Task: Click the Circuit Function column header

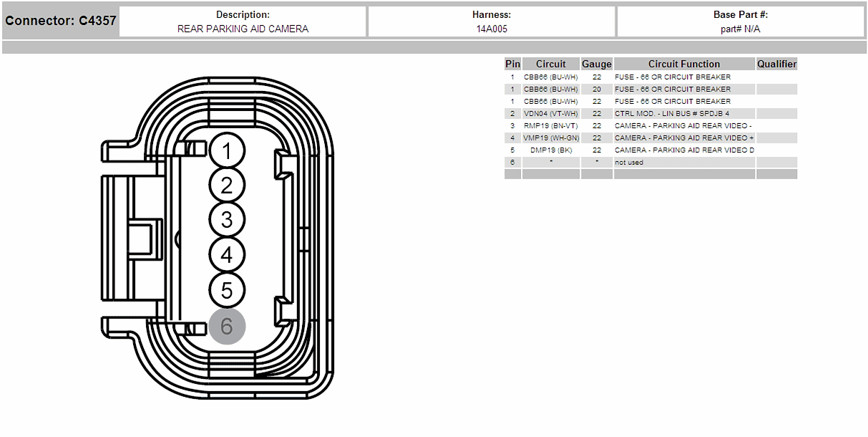Action: [684, 64]
